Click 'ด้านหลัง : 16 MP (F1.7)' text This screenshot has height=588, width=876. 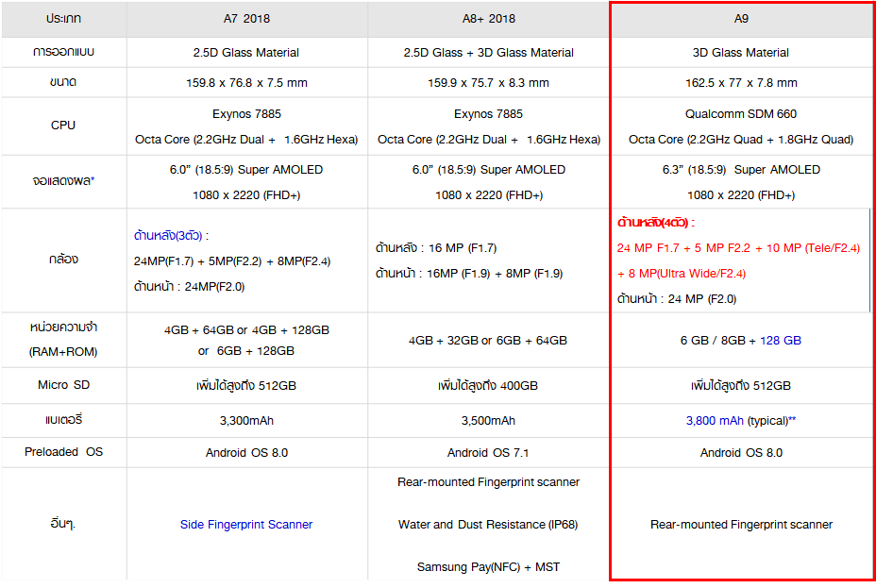tap(436, 248)
